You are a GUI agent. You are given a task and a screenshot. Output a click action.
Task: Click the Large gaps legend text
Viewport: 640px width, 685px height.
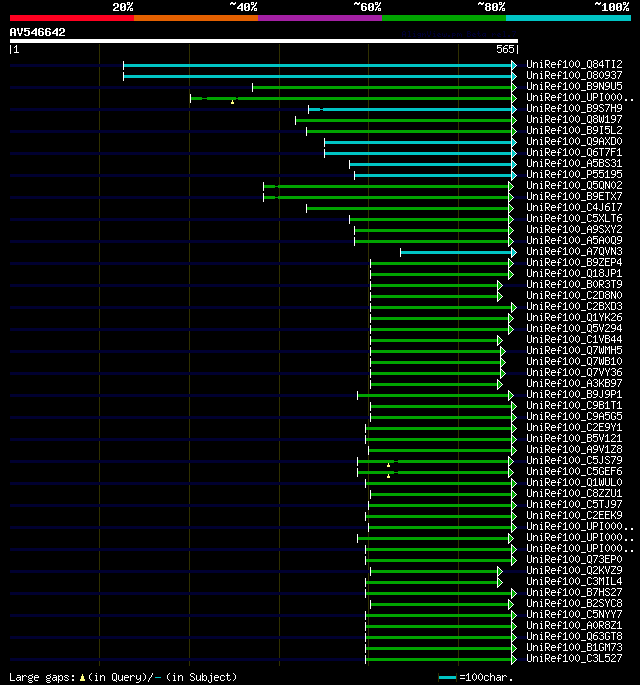[x=123, y=678]
